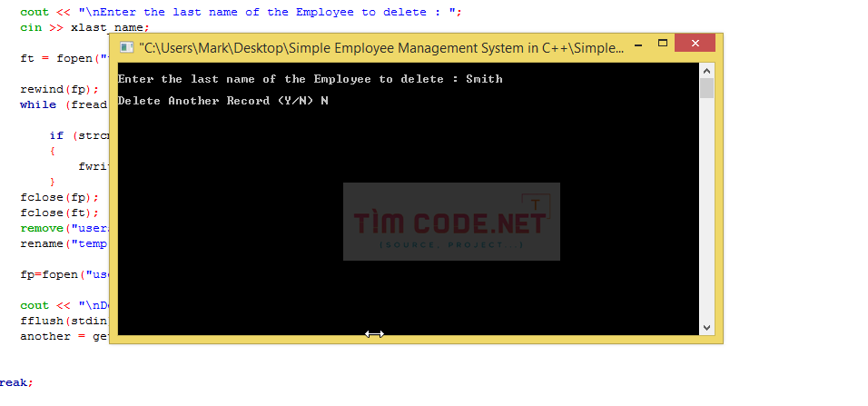The height and width of the screenshot is (406, 868).
Task: Click the console window title bar path
Action: [381, 48]
